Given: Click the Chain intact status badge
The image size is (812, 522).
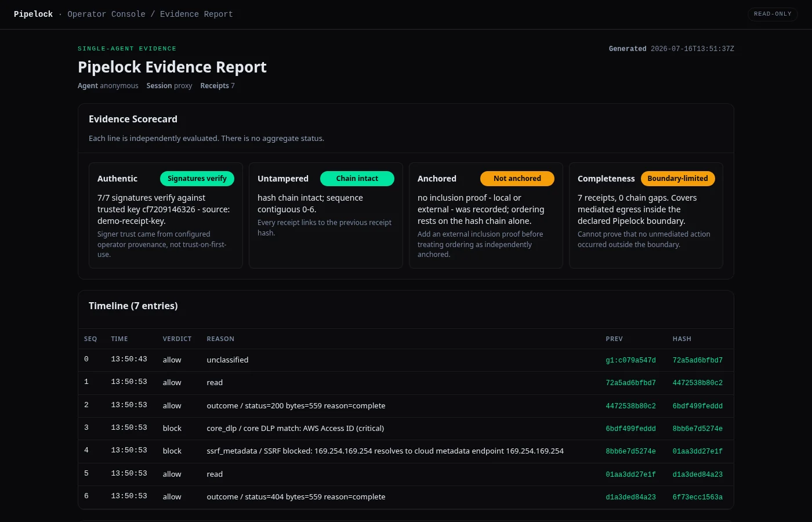Looking at the screenshot, I should 357,179.
